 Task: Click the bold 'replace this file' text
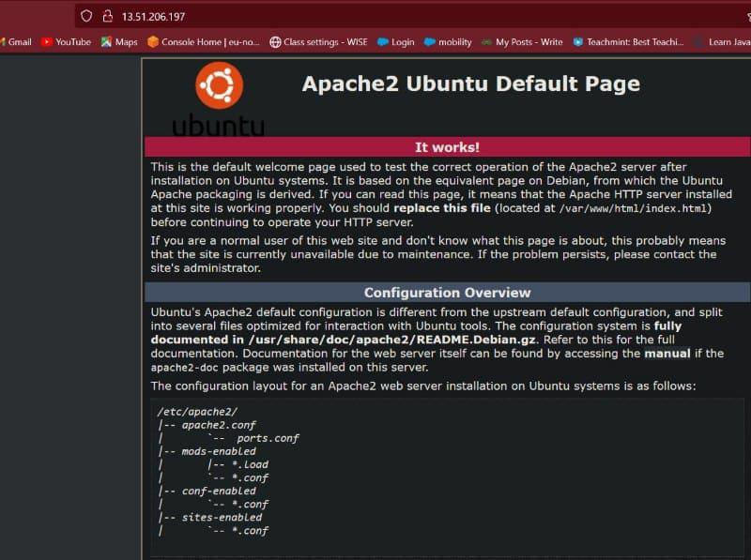441,208
